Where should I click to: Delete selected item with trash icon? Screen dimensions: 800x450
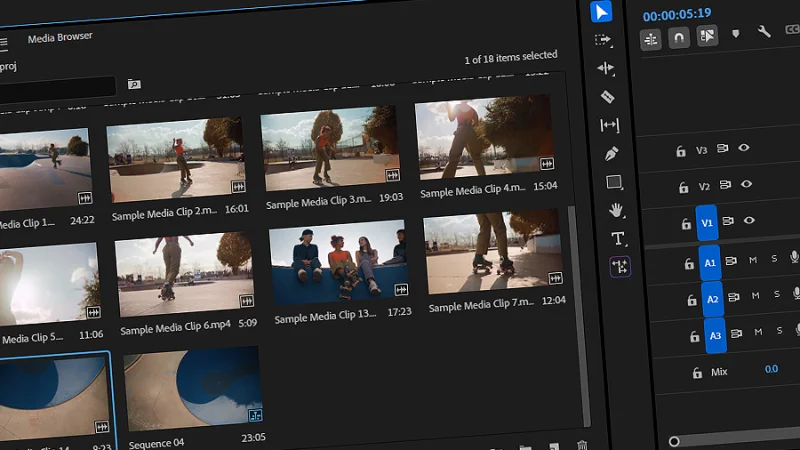coord(582,445)
